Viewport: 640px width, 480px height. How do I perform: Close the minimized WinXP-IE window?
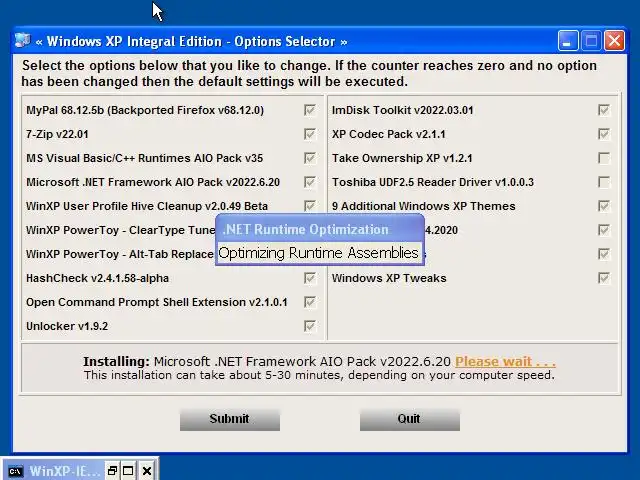[x=147, y=471]
